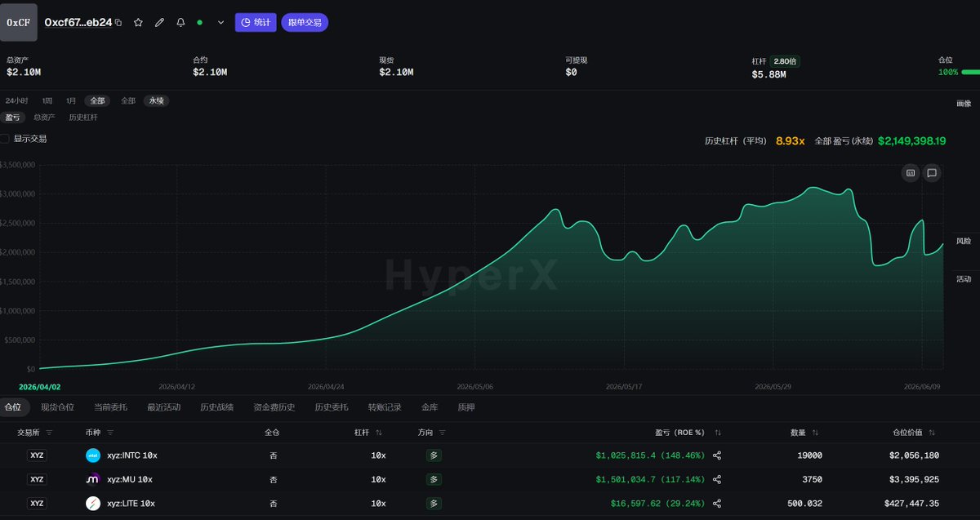Click the Micron logo in MU row
Screen dimensions: 980x520
(93, 479)
